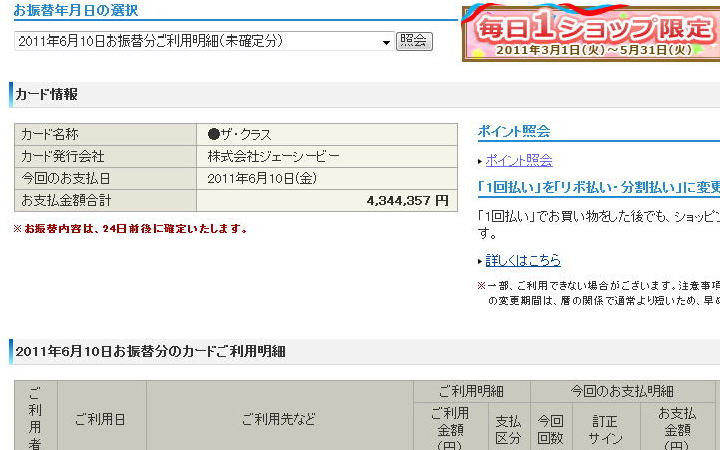Image resolution: width=720 pixels, height=450 pixels.
Task: Click the 支払区分 column header
Action: [508, 430]
